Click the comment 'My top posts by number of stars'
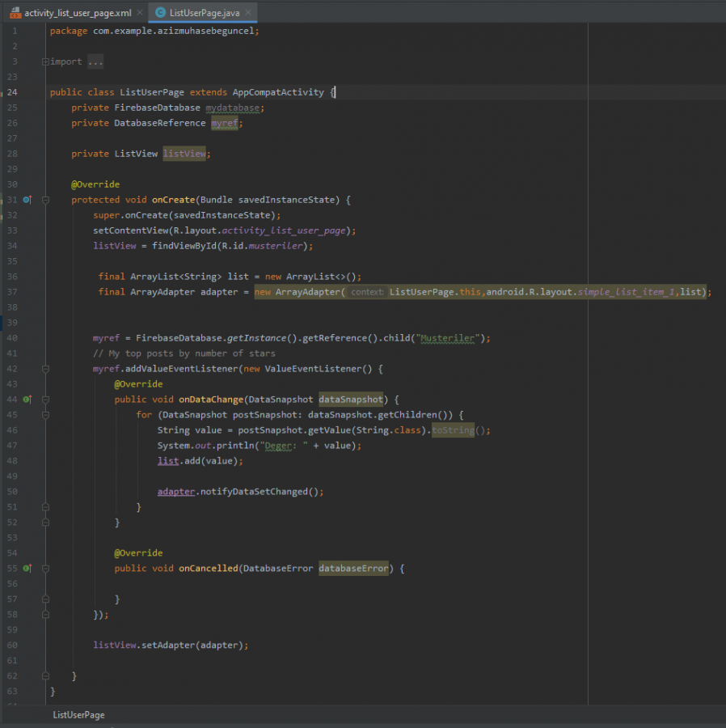This screenshot has height=728, width=726. click(192, 353)
